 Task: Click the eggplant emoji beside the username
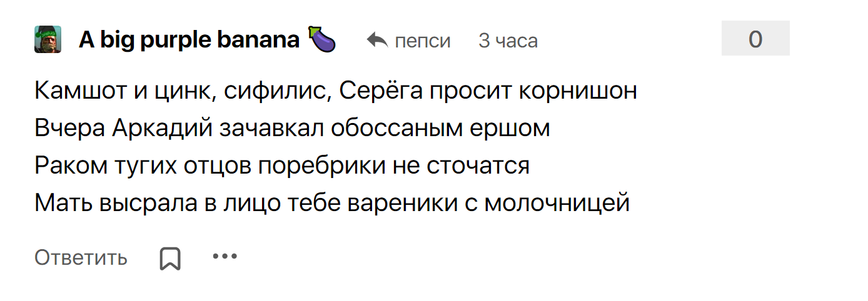pyautogui.click(x=321, y=41)
